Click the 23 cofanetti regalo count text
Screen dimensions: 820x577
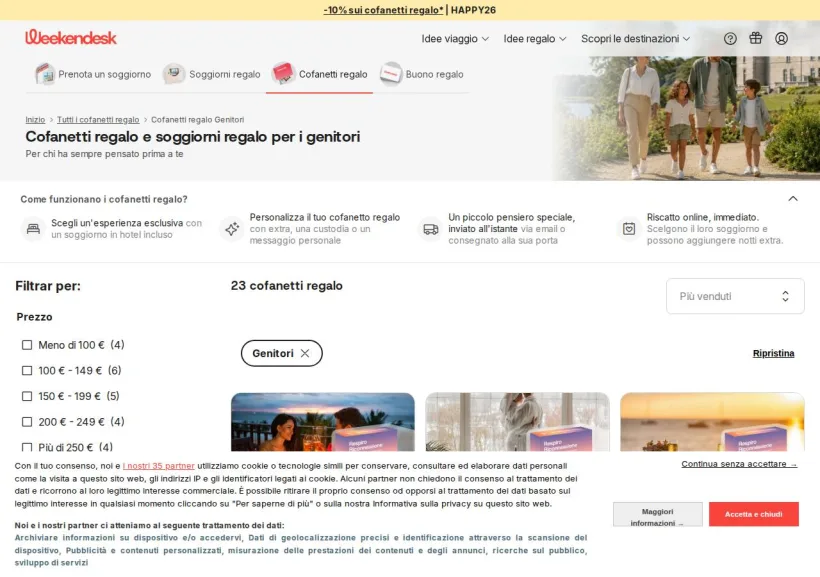pos(287,286)
